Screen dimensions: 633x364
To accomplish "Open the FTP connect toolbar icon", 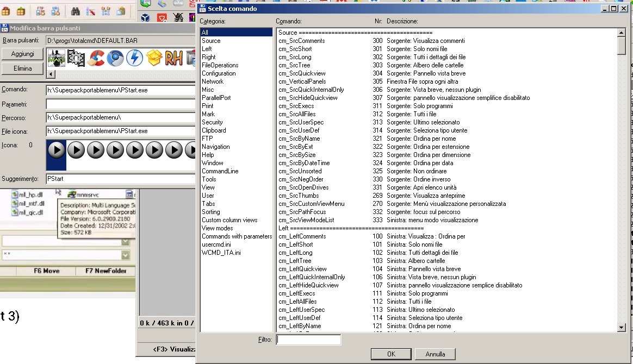I will point(40,11).
